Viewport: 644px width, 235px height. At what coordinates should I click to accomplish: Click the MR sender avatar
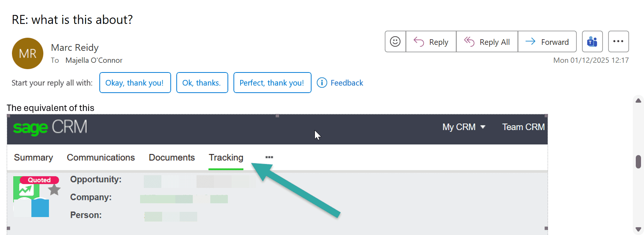(x=28, y=53)
